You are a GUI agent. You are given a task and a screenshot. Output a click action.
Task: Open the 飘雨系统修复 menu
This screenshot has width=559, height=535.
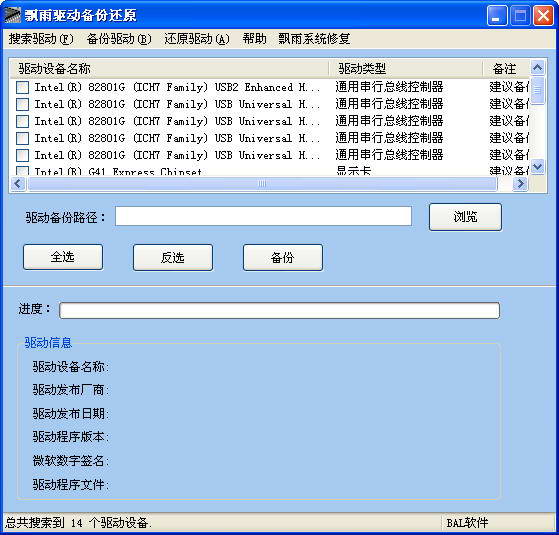[314, 38]
